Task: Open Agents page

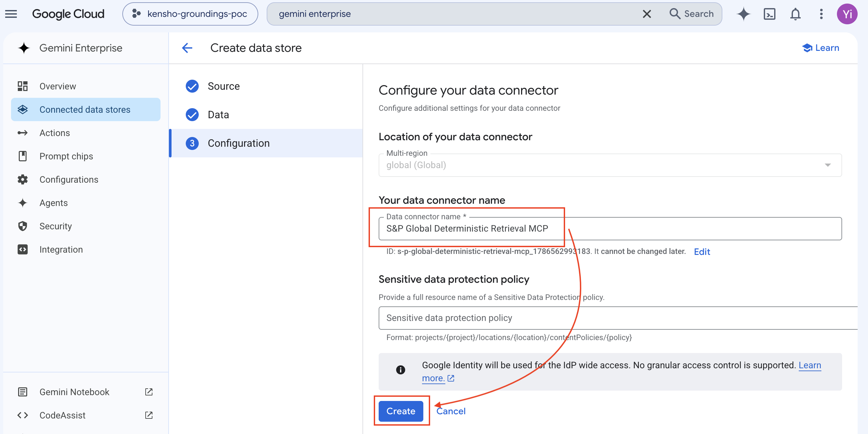Action: (85, 202)
